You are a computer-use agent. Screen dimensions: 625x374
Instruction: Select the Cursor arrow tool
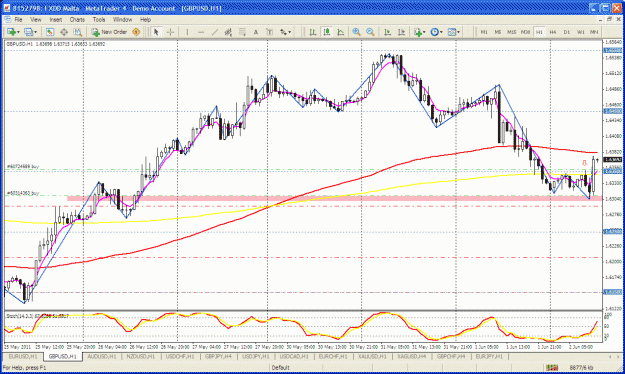point(156,32)
